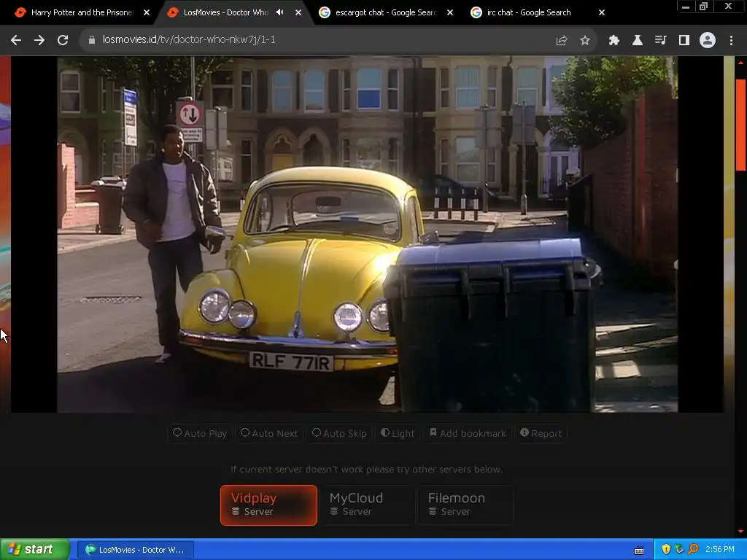Bookmark this page with the star icon
This screenshot has height=560, width=747.
(585, 41)
